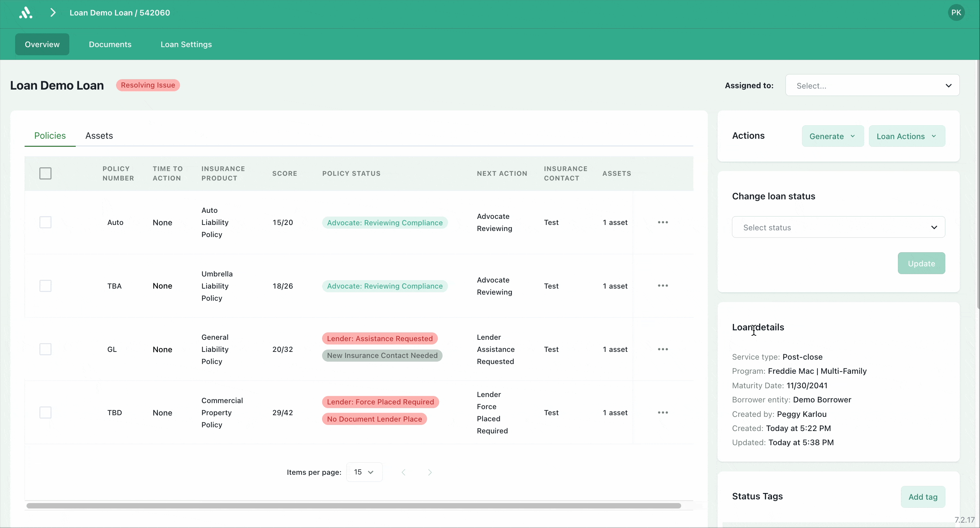Viewport: 980px width, 528px height.
Task: Toggle the select-all policies header checkbox
Action: click(45, 173)
